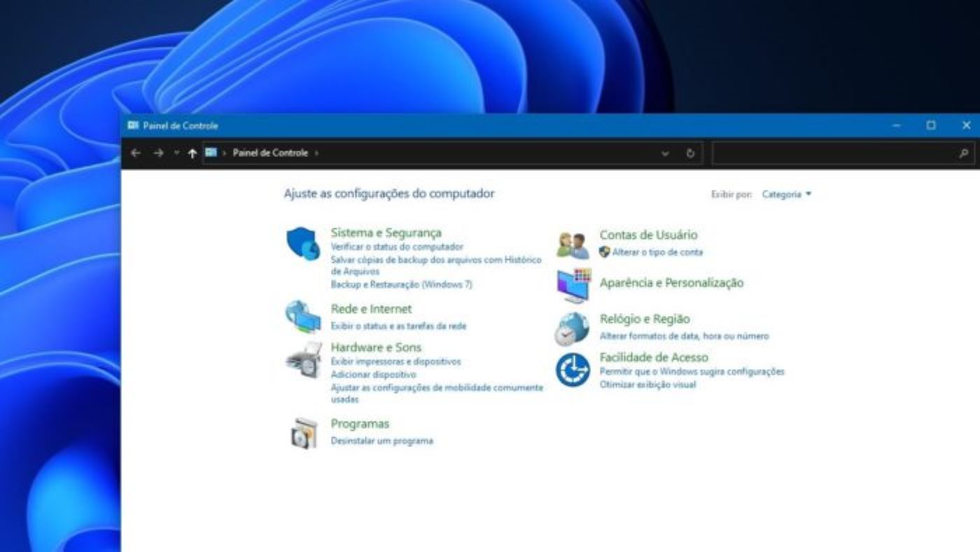Open Contas de Usuário category

click(x=648, y=235)
